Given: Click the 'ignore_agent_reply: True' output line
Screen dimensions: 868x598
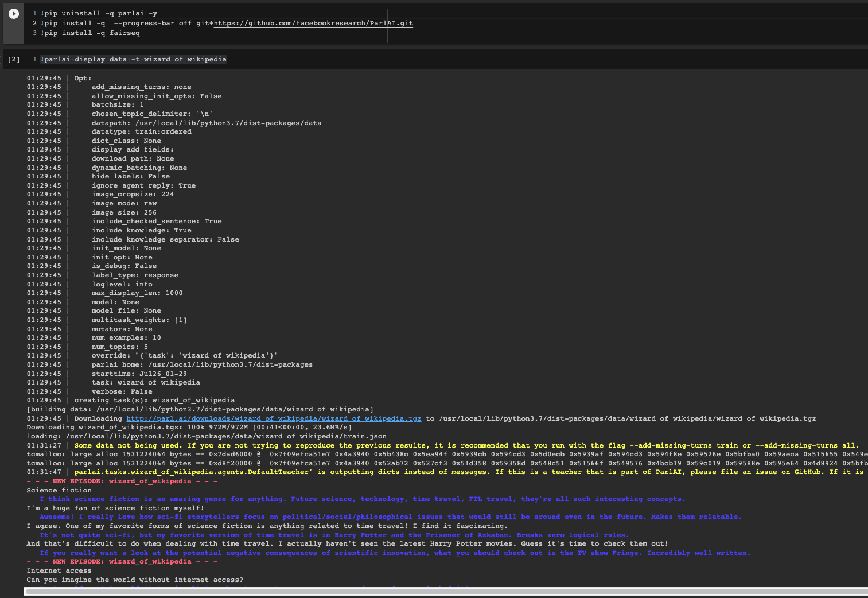Looking at the screenshot, I should pyautogui.click(x=143, y=185).
